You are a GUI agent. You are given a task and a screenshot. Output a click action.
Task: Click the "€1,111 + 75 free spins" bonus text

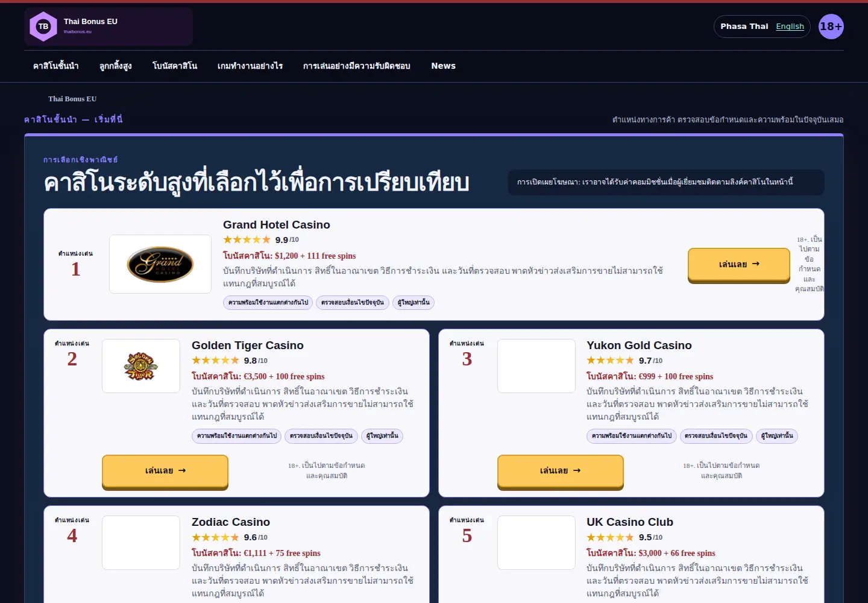coord(282,553)
